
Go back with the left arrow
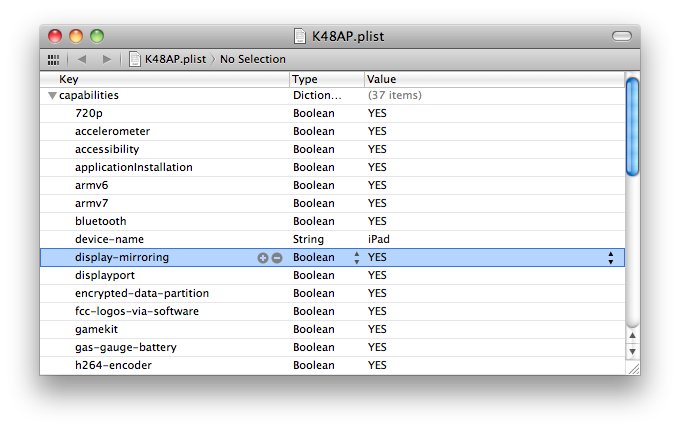[x=82, y=59]
